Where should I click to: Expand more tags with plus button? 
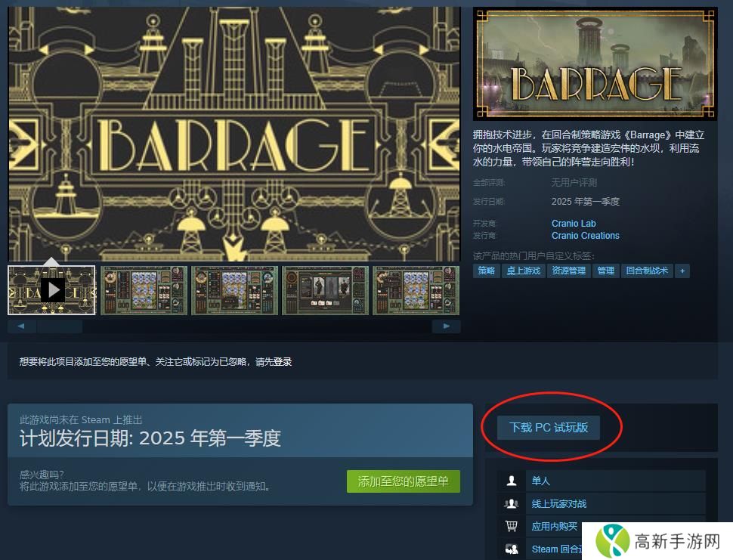pos(682,271)
